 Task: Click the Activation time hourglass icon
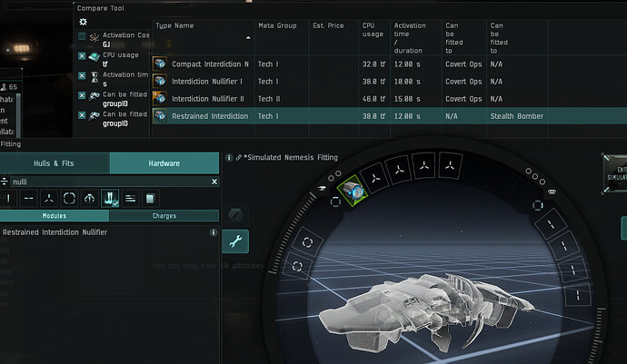point(95,77)
